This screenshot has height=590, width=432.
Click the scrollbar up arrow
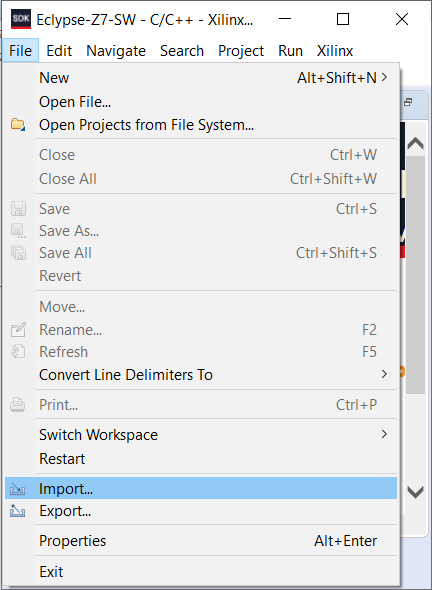click(x=415, y=143)
